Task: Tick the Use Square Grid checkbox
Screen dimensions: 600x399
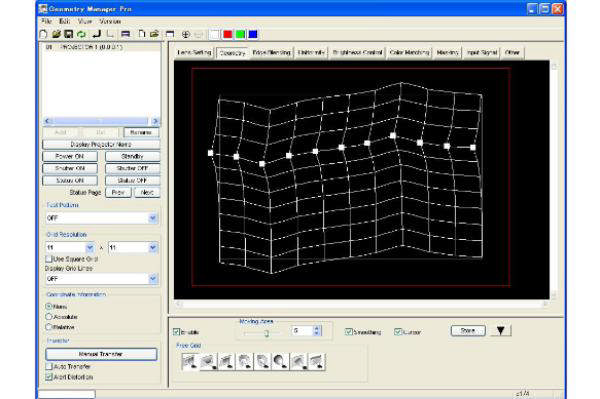Action: pos(49,259)
